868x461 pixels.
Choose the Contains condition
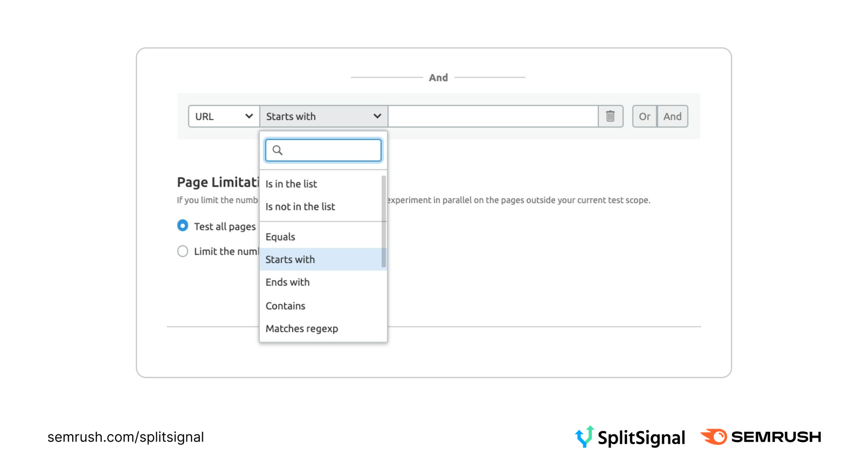click(x=285, y=306)
